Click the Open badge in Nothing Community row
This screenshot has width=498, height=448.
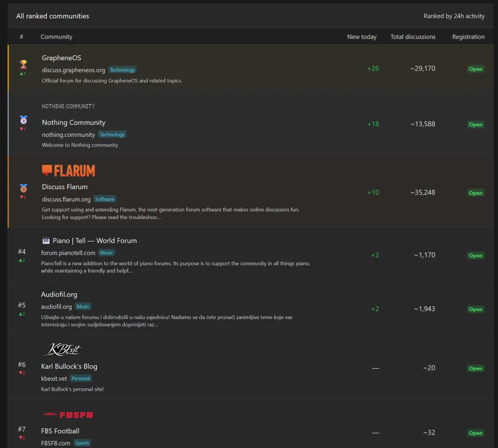pyautogui.click(x=476, y=124)
